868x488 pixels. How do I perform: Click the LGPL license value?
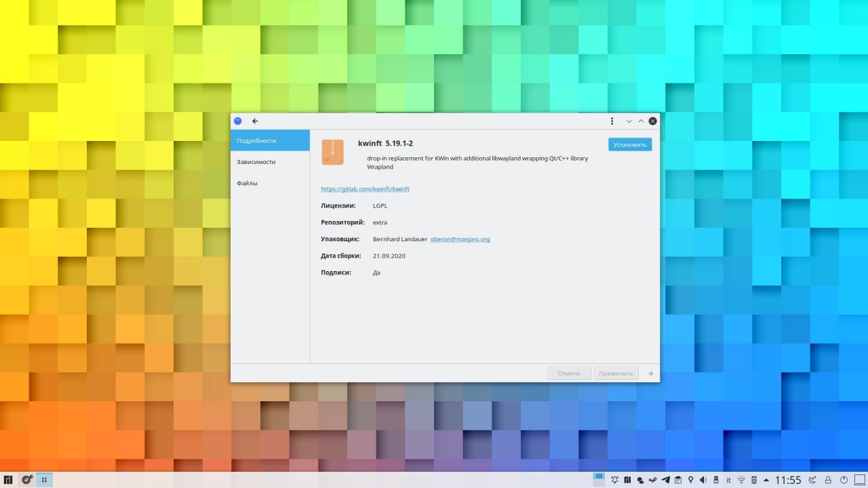tap(380, 205)
